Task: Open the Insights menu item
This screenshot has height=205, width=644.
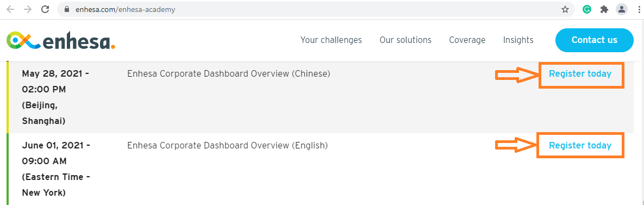Action: (x=518, y=40)
